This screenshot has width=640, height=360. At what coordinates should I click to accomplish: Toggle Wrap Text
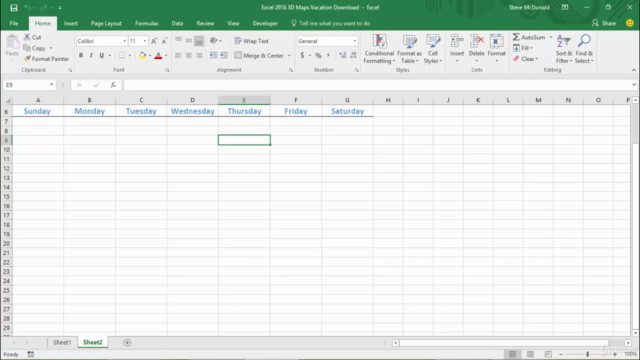251,41
